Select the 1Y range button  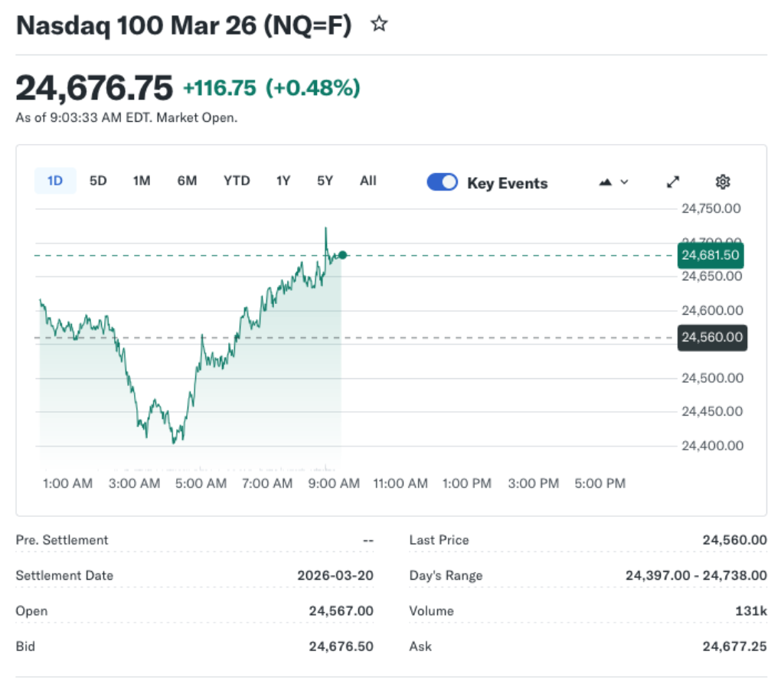[x=283, y=181]
